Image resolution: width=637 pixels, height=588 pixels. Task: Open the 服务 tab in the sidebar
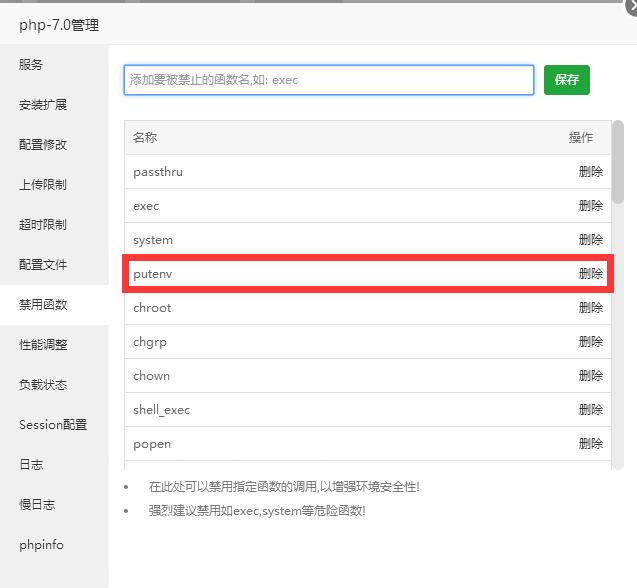click(x=31, y=65)
